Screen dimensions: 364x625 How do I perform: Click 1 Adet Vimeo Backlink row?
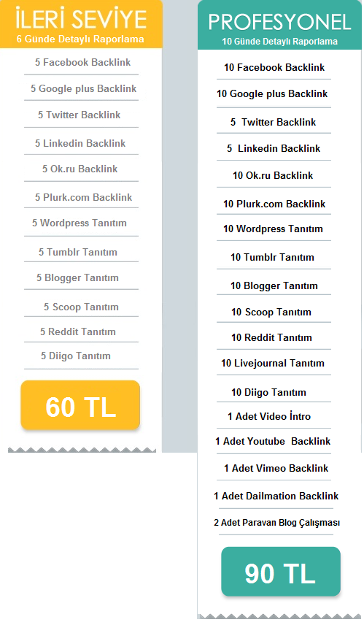276,468
